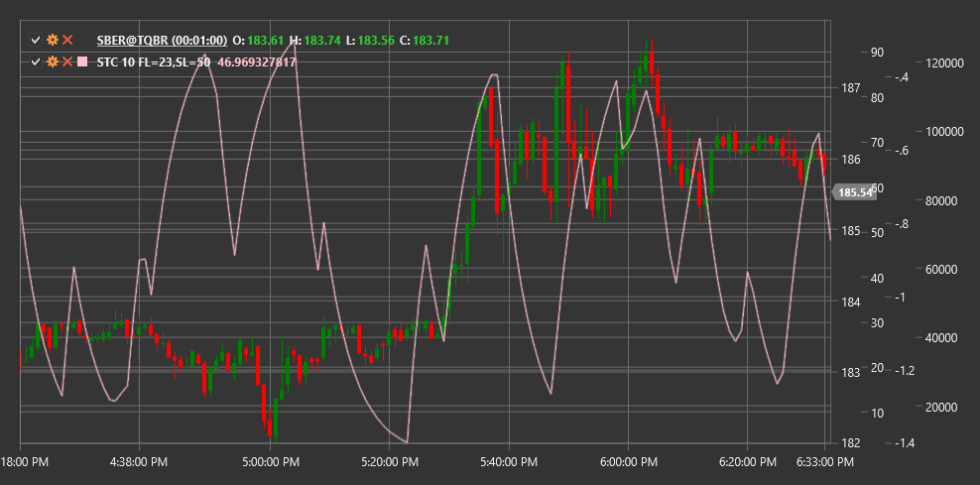Click the STC 10 FL=23,SL=50 label

(153, 61)
